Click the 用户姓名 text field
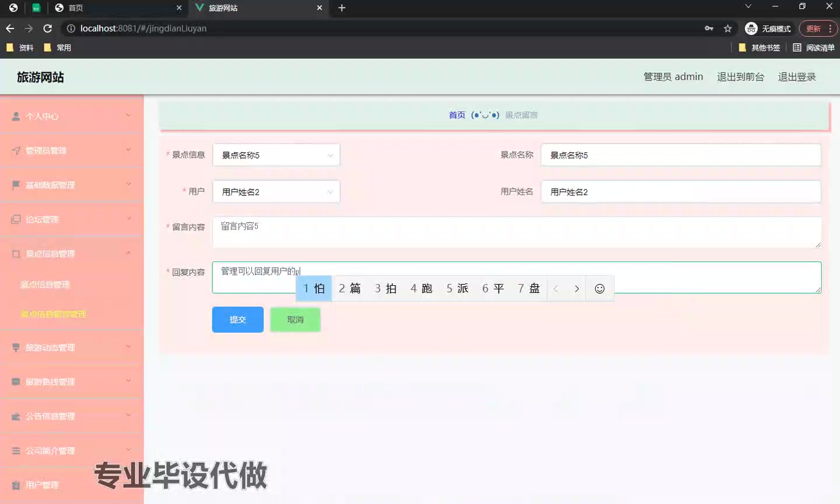This screenshot has height=504, width=840. (x=681, y=192)
